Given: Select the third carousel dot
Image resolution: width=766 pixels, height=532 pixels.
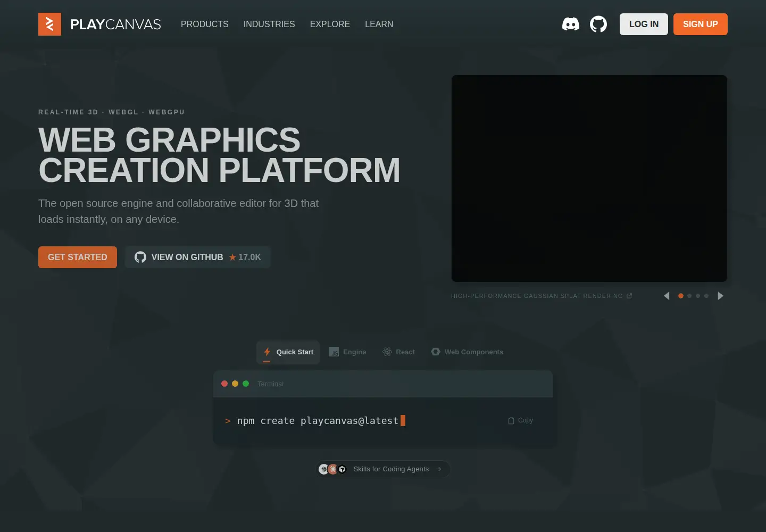Looking at the screenshot, I should (698, 296).
